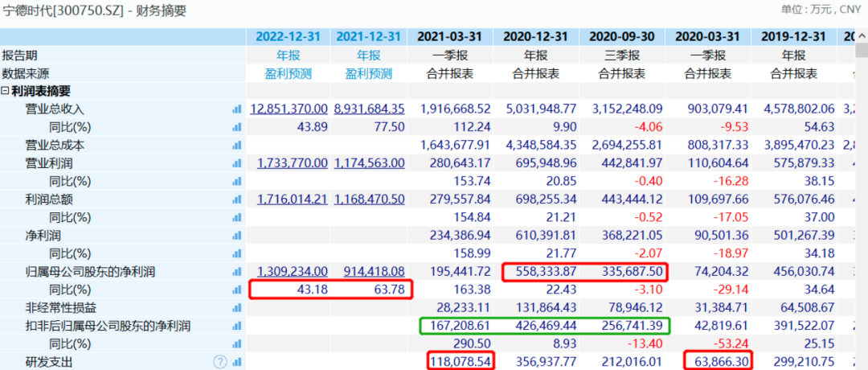Select 净利润 cell 234,386.94

pyautogui.click(x=459, y=236)
